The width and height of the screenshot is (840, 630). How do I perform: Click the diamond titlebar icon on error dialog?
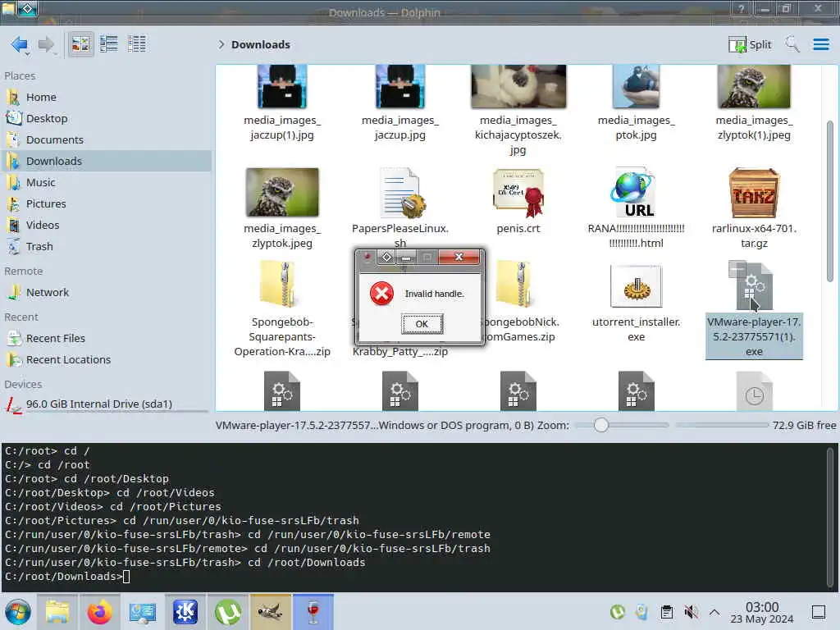click(386, 258)
